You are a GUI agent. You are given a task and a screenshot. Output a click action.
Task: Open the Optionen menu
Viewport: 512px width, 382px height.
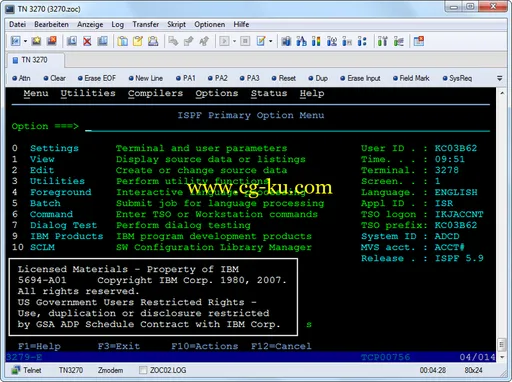(209, 24)
